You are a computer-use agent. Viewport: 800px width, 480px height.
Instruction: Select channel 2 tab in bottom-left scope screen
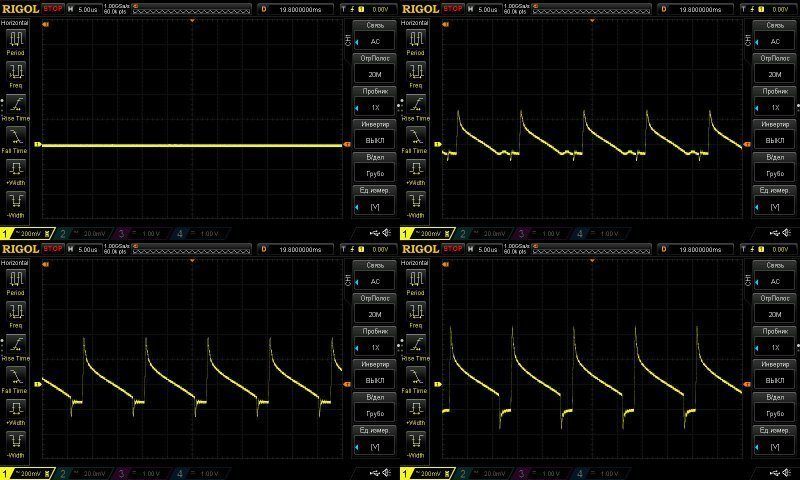tap(83, 474)
